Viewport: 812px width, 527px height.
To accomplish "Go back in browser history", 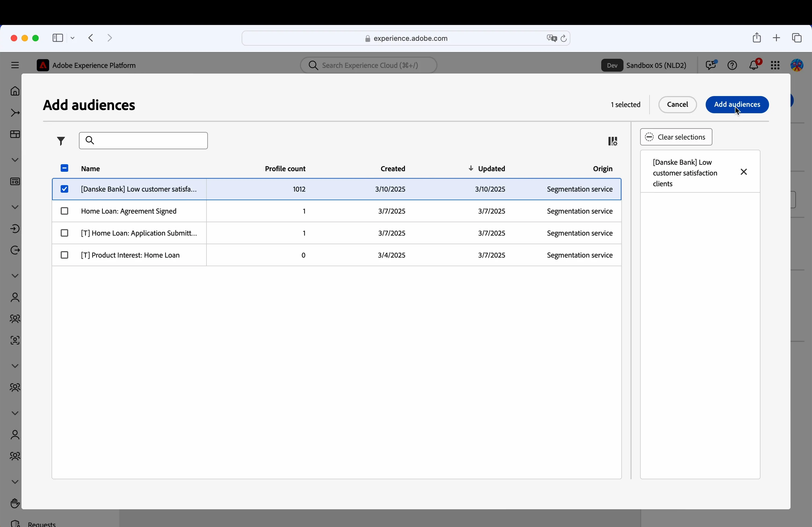I will 91,38.
